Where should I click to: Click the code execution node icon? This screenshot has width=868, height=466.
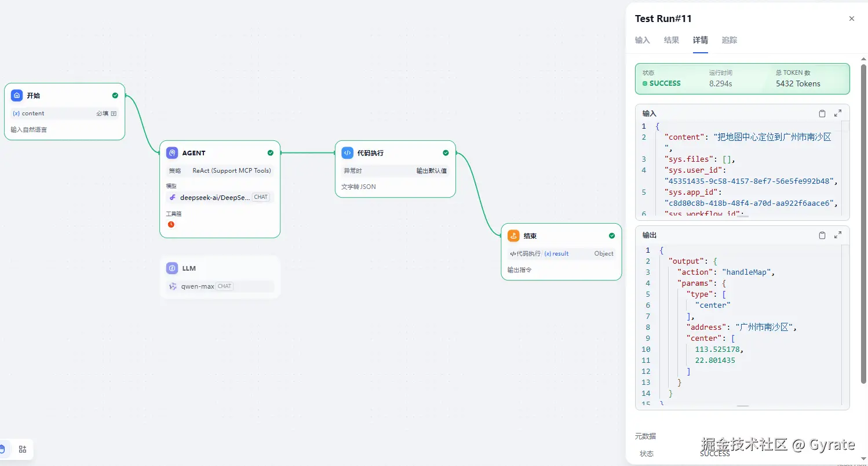[x=347, y=153]
